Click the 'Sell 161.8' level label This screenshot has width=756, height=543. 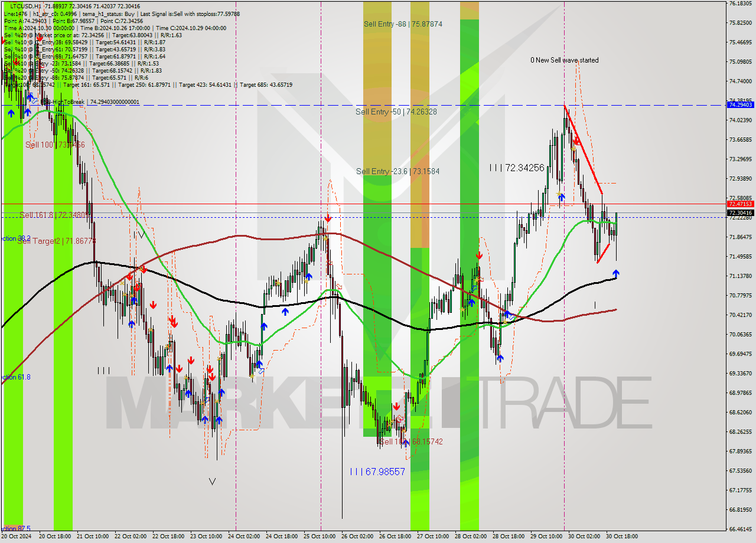coord(54,215)
